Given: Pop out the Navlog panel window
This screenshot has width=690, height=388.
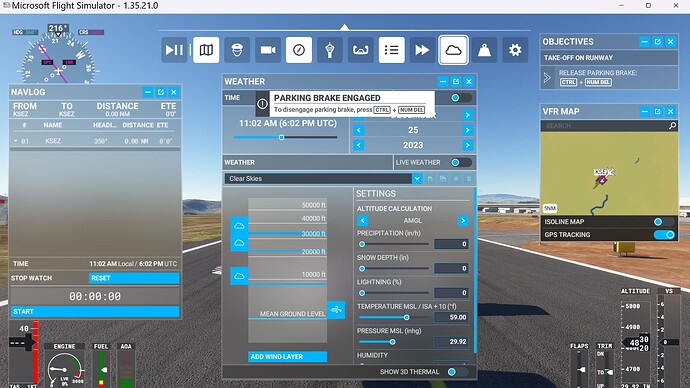Looking at the screenshot, I should tap(161, 92).
